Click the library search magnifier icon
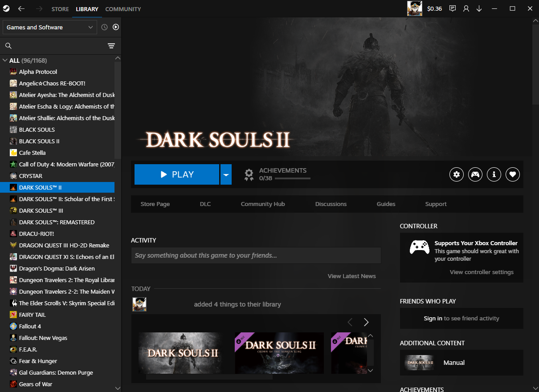 tap(8, 46)
